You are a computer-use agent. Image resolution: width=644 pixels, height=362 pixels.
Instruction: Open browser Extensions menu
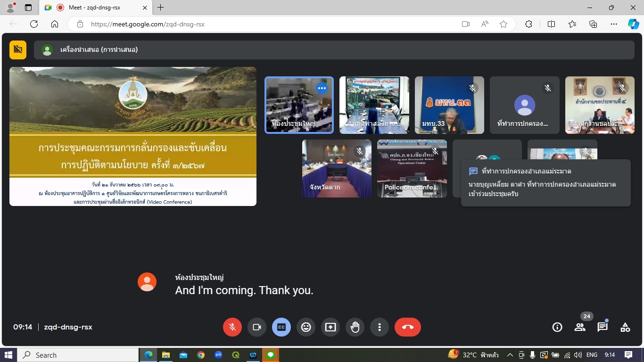click(528, 24)
